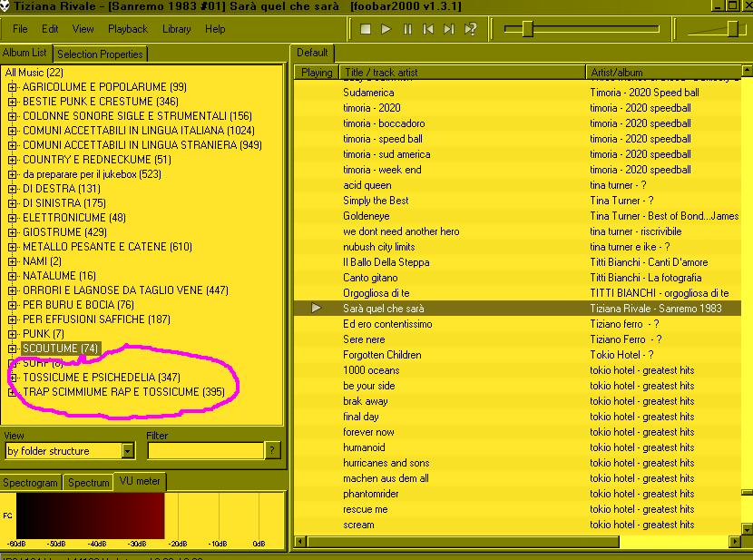Expand the DI DESTRA folder

coord(13,189)
